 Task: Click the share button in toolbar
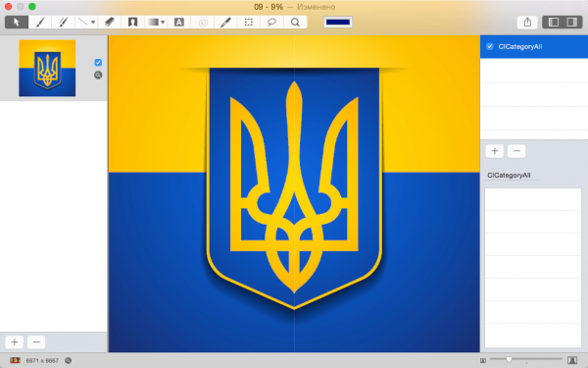pos(527,23)
